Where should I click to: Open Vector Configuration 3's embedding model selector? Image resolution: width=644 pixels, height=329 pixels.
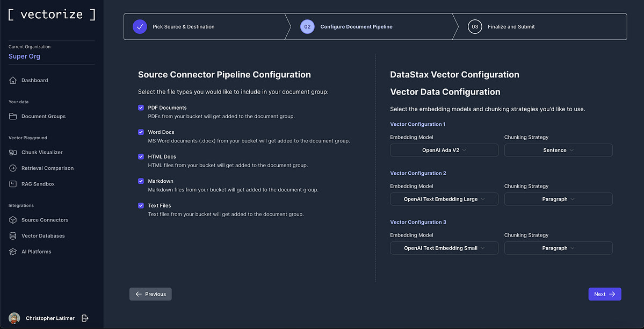tap(444, 248)
